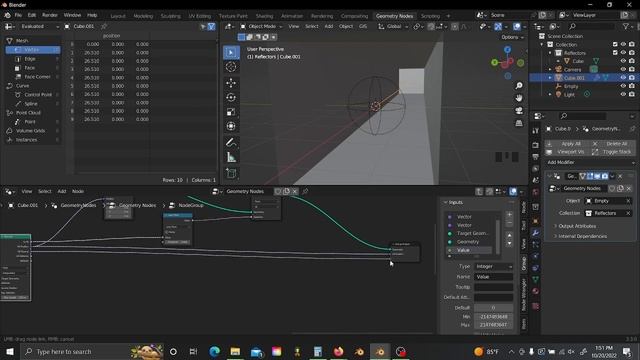Click the Viewport Vis button

[567, 152]
